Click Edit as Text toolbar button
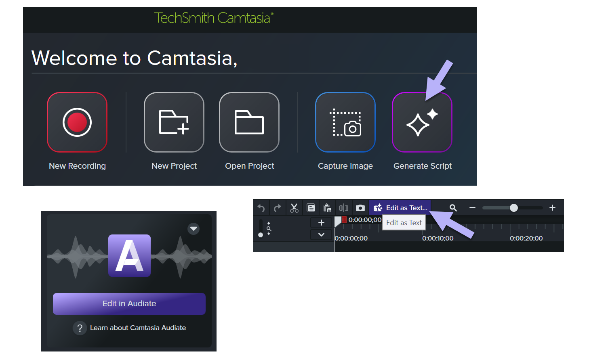The height and width of the screenshot is (364, 589). click(400, 208)
